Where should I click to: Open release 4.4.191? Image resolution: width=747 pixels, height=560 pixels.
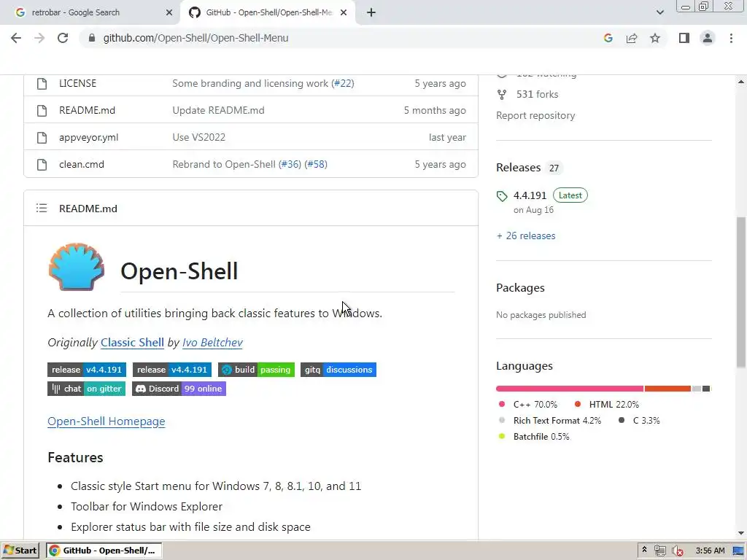(530, 195)
